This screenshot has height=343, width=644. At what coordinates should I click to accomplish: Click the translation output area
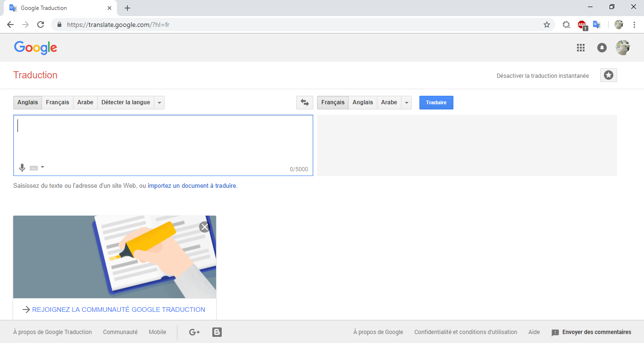[x=467, y=145]
